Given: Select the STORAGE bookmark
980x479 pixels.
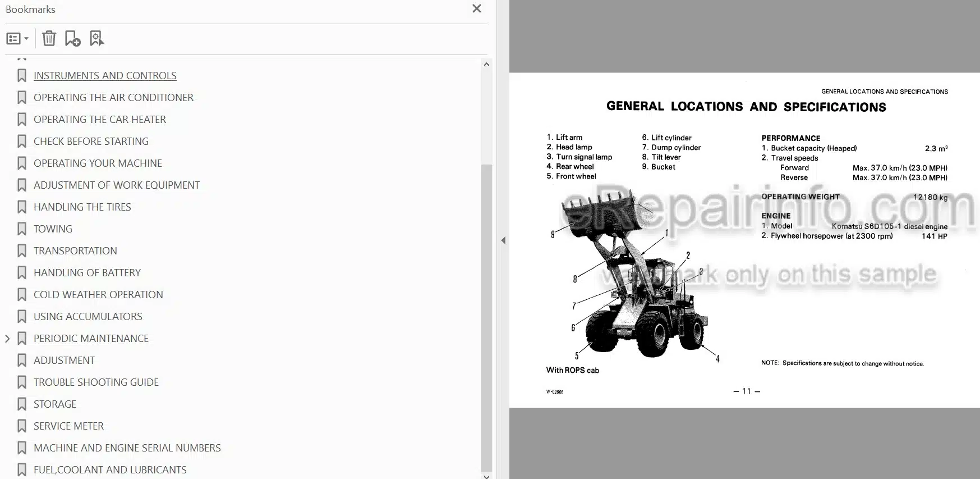Looking at the screenshot, I should (55, 404).
